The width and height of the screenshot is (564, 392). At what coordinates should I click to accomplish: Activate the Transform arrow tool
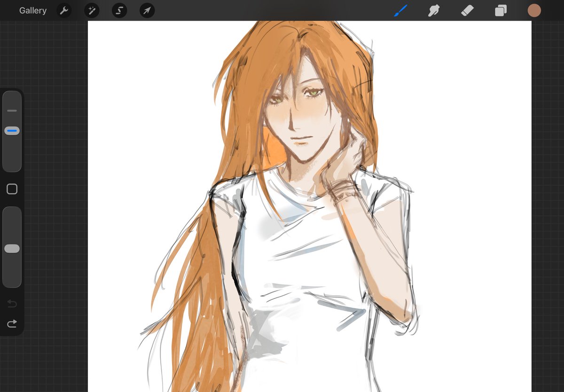[147, 10]
